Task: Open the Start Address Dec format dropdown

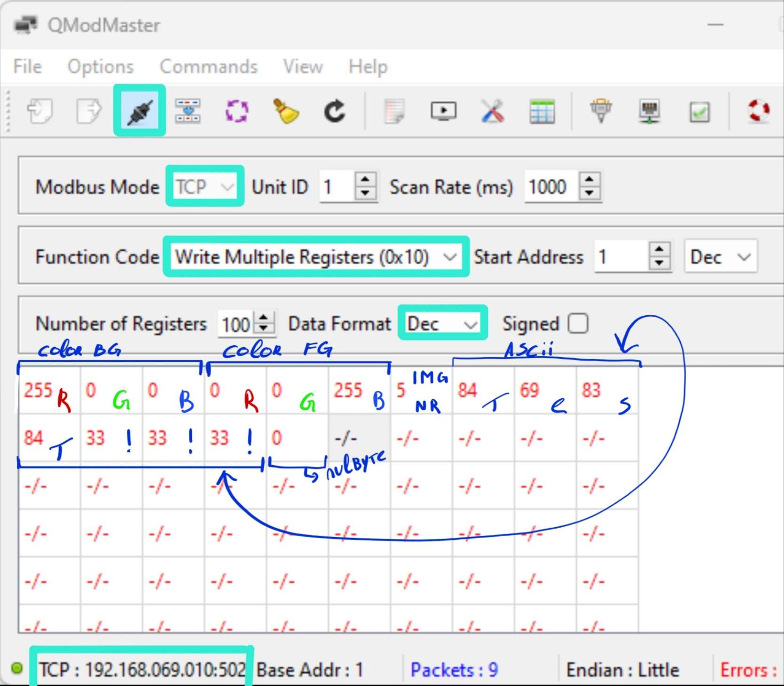Action: pos(720,257)
